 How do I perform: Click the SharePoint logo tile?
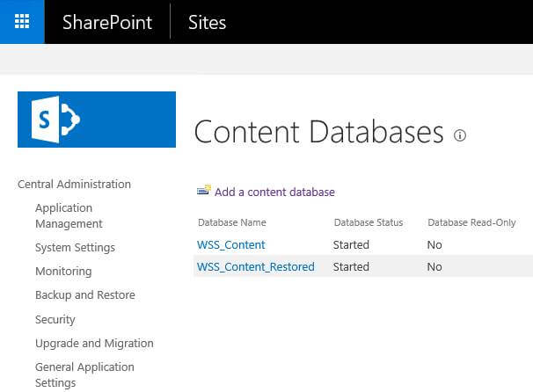[97, 120]
